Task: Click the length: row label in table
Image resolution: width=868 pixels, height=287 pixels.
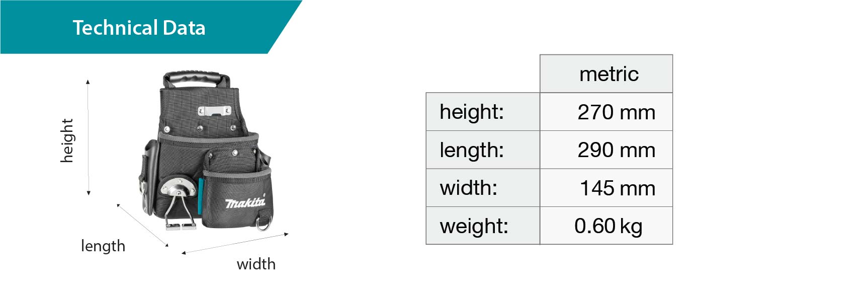Action: point(472,150)
